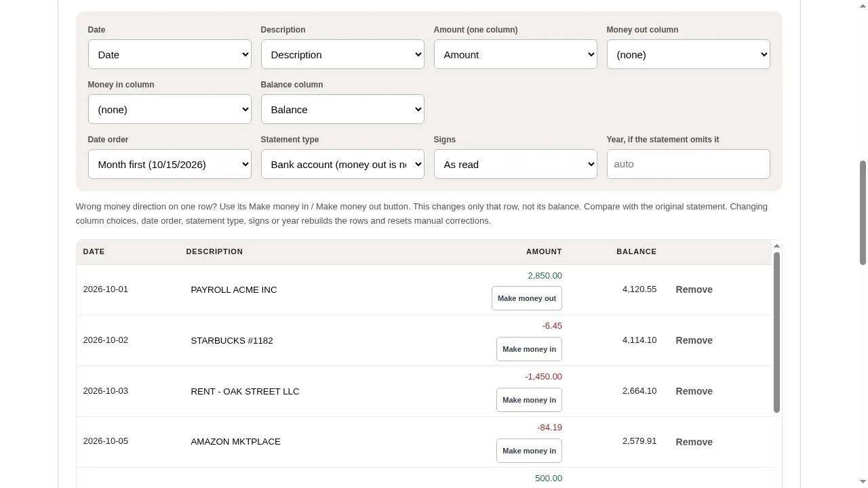Click the amount -84.19

coord(549,428)
